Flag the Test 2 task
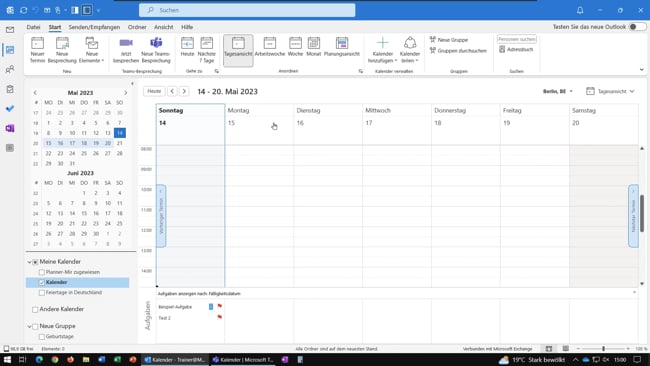This screenshot has width=650, height=366. coord(220,317)
